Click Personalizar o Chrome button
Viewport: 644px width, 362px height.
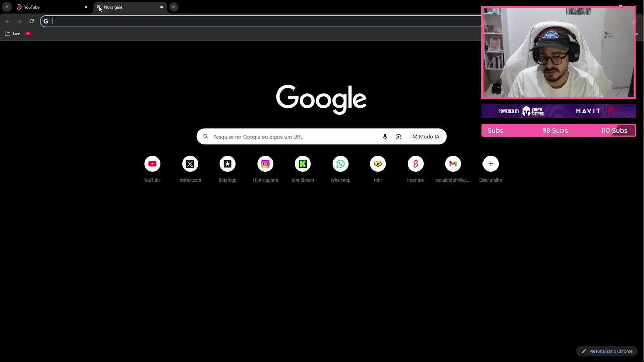pyautogui.click(x=607, y=351)
